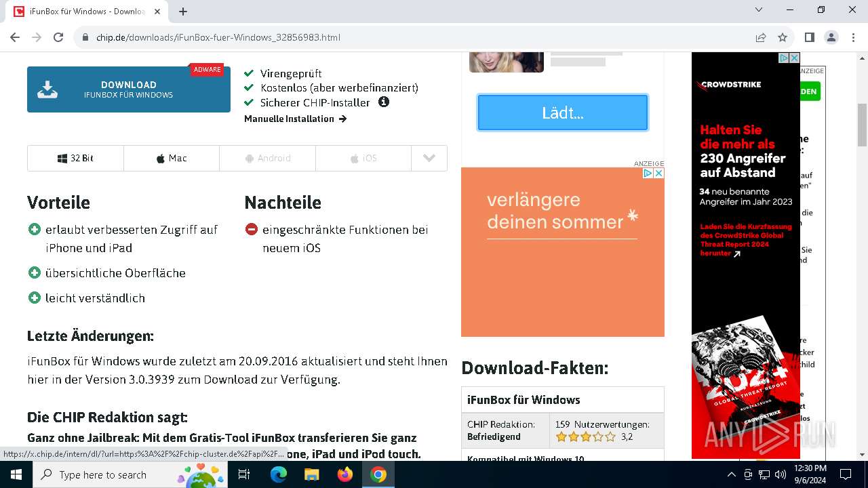
Task: Open the notification center icon
Action: pyautogui.click(x=846, y=474)
